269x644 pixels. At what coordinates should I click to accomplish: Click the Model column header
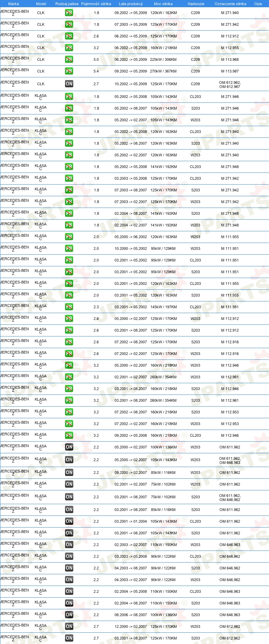41,4
